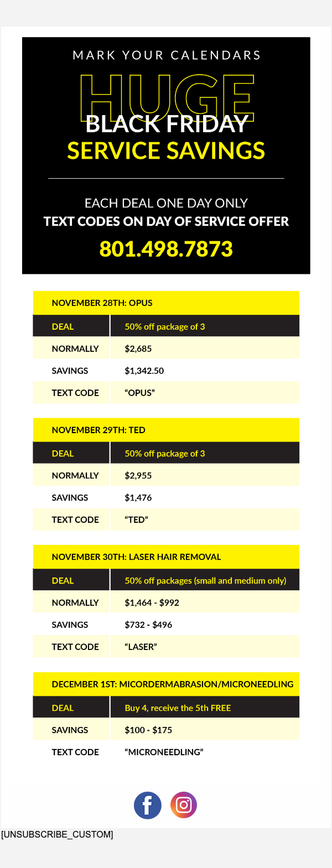Click the SERVICE SAVINGS yellow title

point(166,151)
